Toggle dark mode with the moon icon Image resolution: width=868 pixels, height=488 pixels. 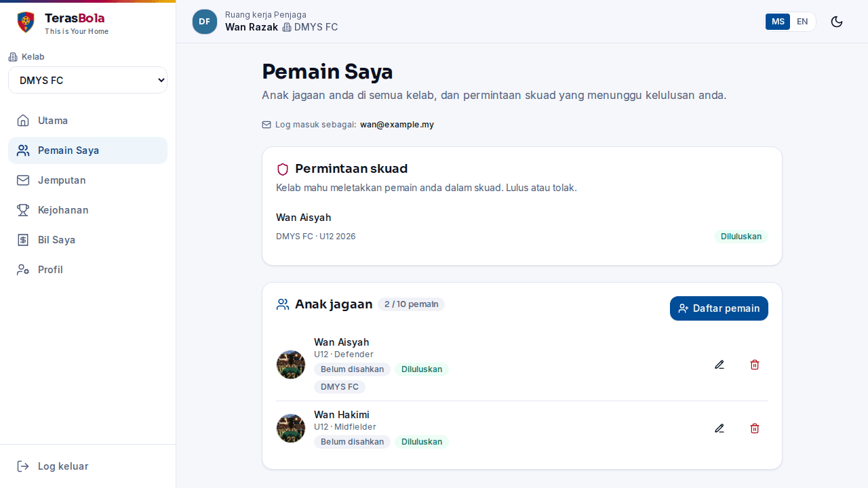pyautogui.click(x=837, y=22)
